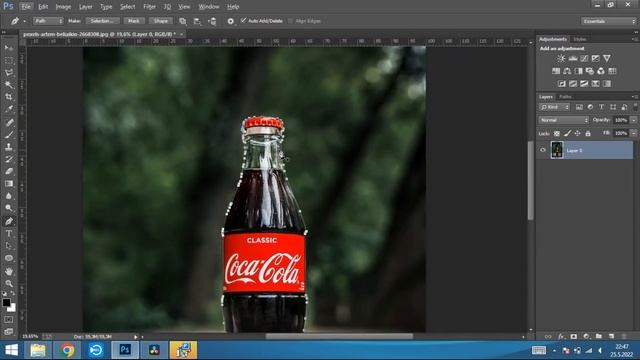Select the Hand tool
640x360 pixels.
[9, 271]
